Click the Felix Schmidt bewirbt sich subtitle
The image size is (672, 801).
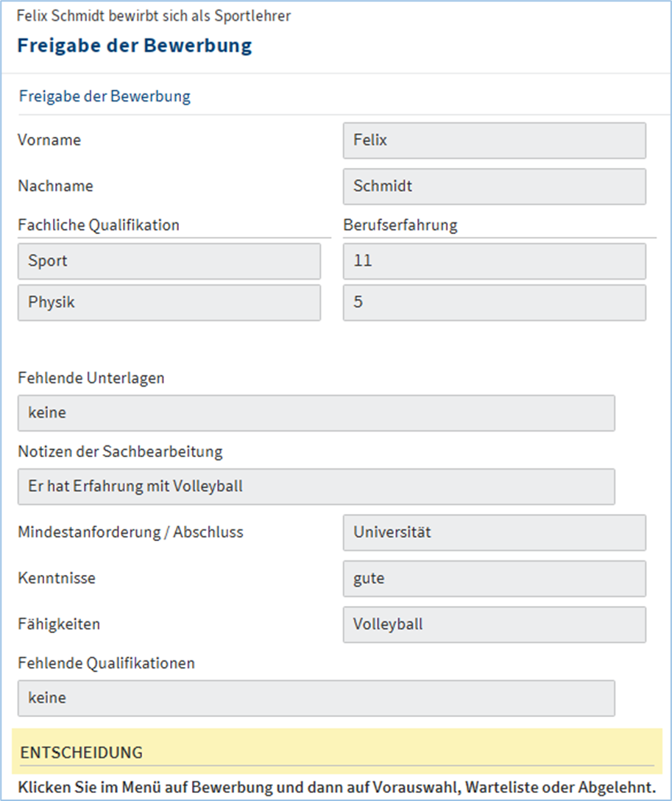pyautogui.click(x=153, y=15)
